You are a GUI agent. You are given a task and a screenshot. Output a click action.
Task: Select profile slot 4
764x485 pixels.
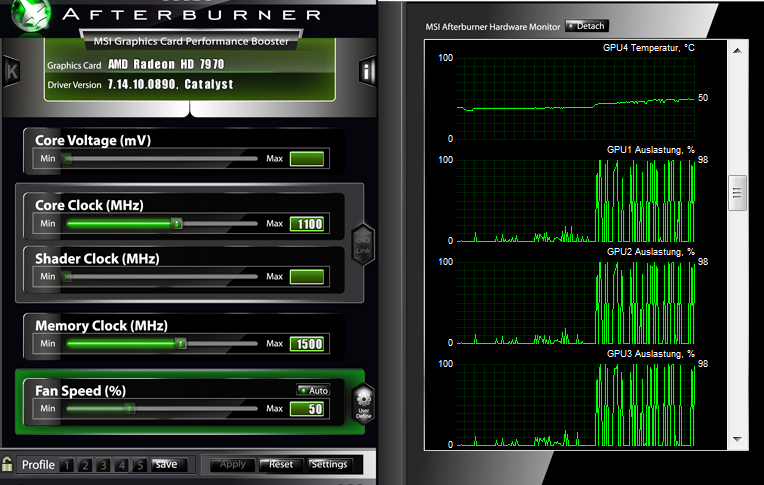121,465
